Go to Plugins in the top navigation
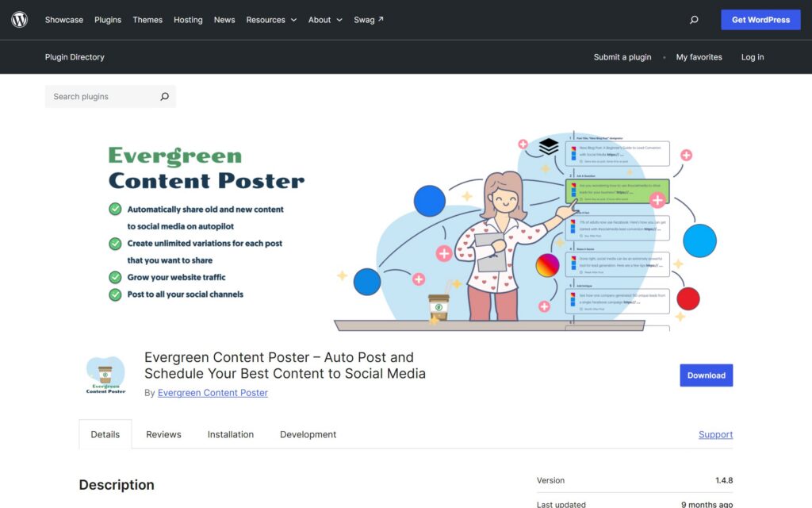 [x=108, y=20]
